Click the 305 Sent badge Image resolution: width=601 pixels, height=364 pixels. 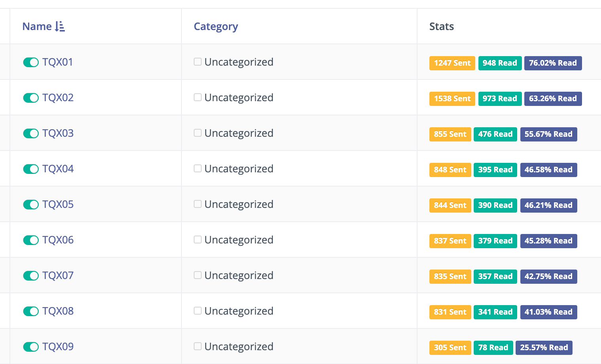pos(450,348)
